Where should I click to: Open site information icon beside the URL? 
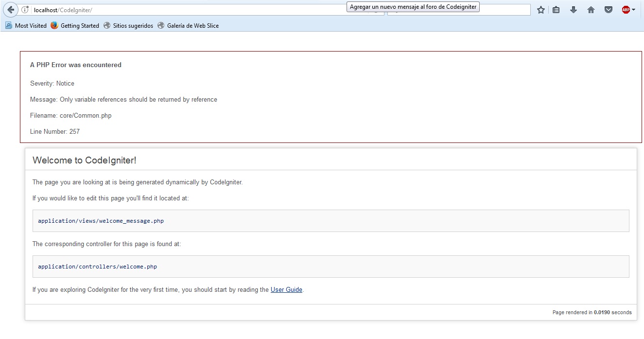click(25, 10)
